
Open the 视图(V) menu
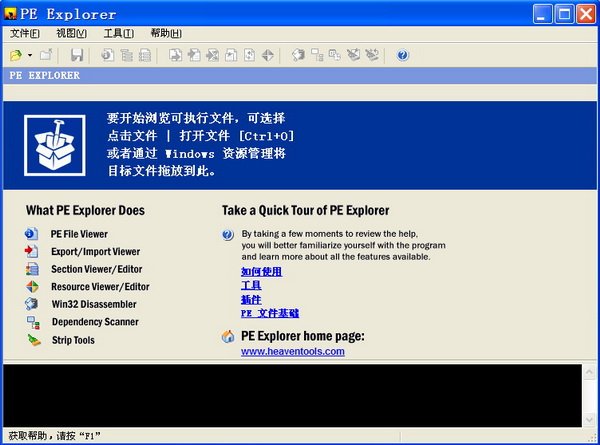pyautogui.click(x=72, y=34)
